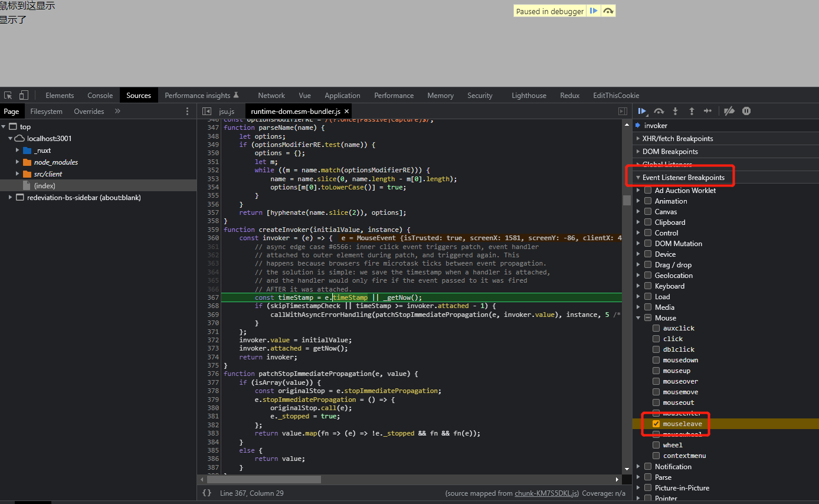Open the Network panel tab

pyautogui.click(x=271, y=95)
